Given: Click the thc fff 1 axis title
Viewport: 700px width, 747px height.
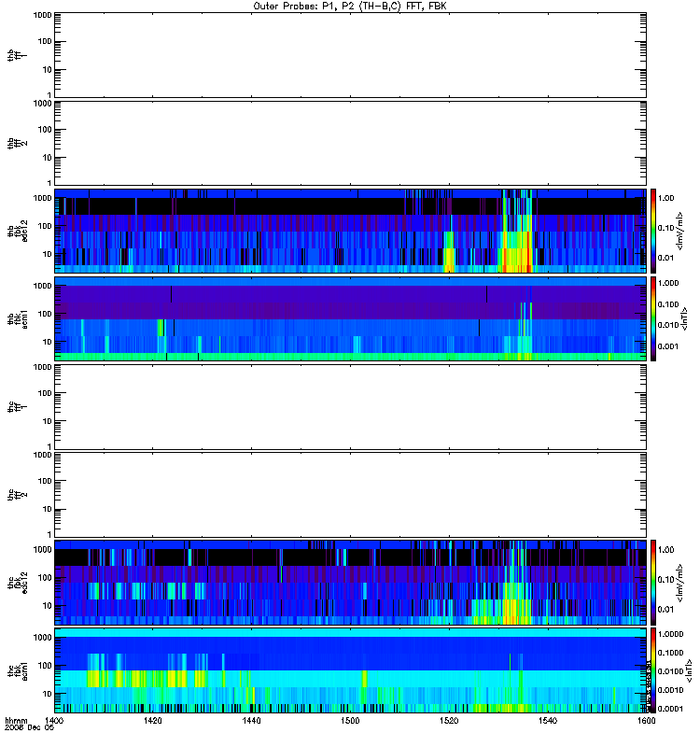Looking at the screenshot, I should coord(17,407).
